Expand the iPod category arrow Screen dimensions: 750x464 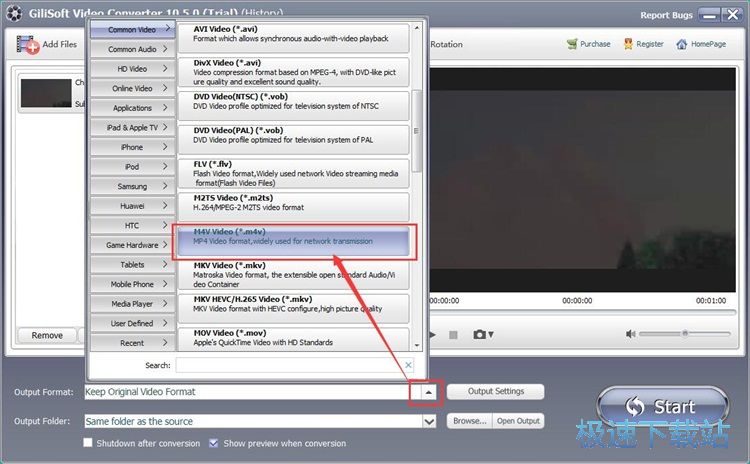(x=165, y=166)
